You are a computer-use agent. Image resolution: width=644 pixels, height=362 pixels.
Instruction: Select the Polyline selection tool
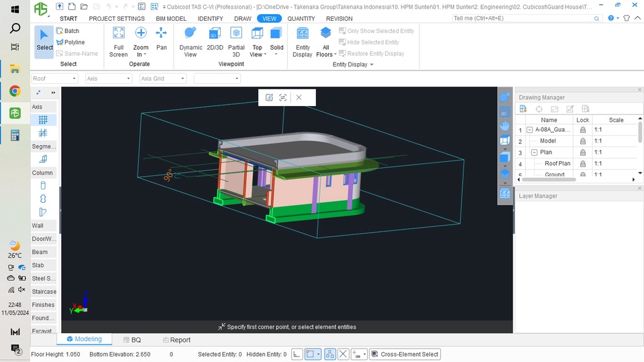[x=70, y=42]
